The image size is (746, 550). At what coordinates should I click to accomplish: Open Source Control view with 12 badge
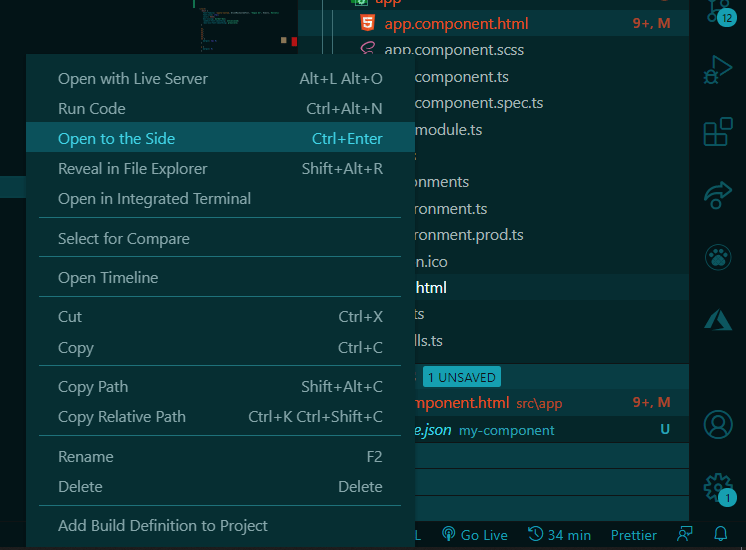pyautogui.click(x=718, y=10)
